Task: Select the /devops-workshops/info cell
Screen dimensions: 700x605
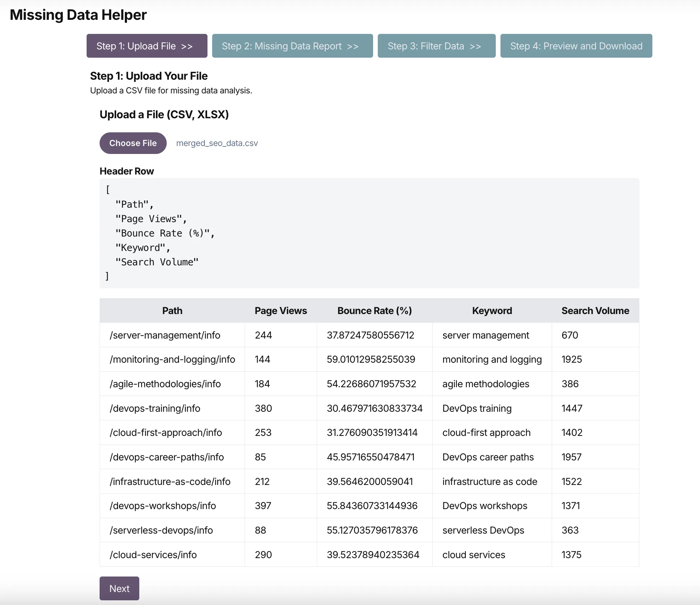Action: (172, 505)
